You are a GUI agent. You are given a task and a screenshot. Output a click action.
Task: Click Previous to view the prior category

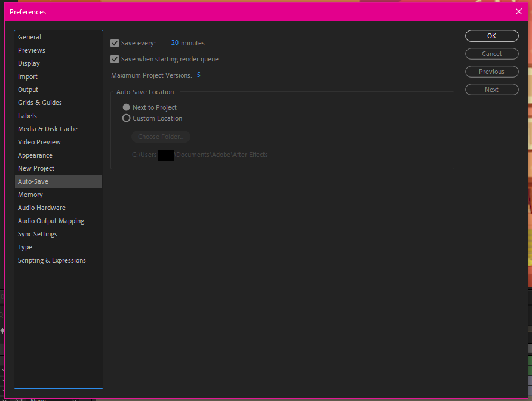pyautogui.click(x=491, y=71)
